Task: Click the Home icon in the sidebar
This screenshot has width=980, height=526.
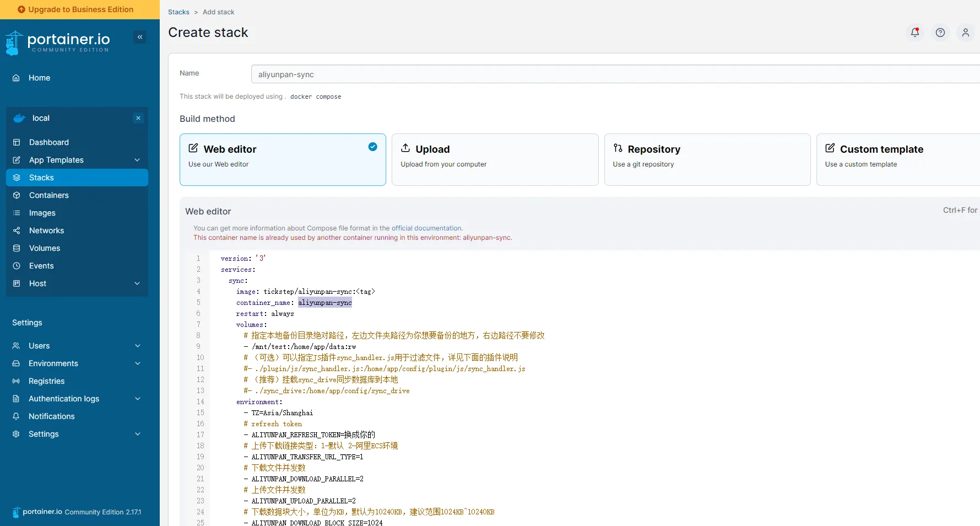Action: pos(16,78)
